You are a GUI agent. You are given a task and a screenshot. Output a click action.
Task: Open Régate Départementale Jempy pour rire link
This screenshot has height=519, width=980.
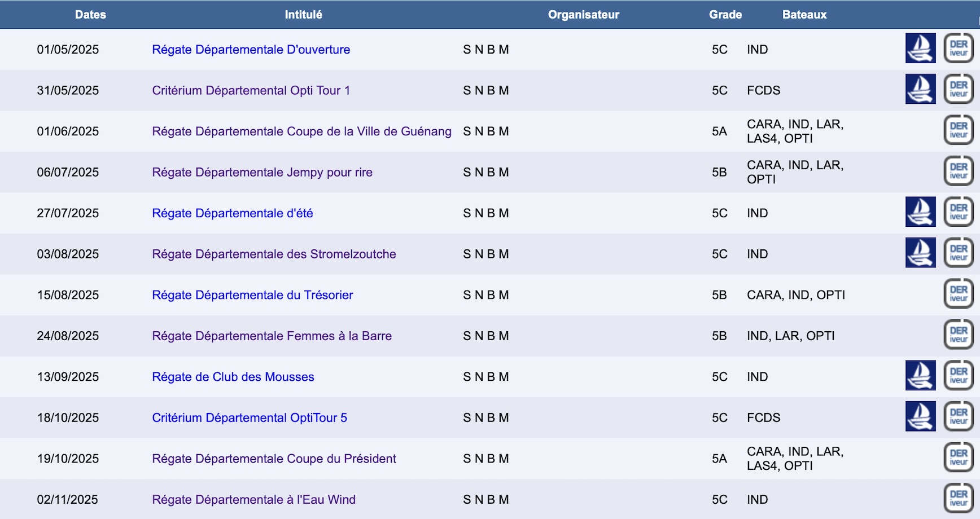(262, 172)
